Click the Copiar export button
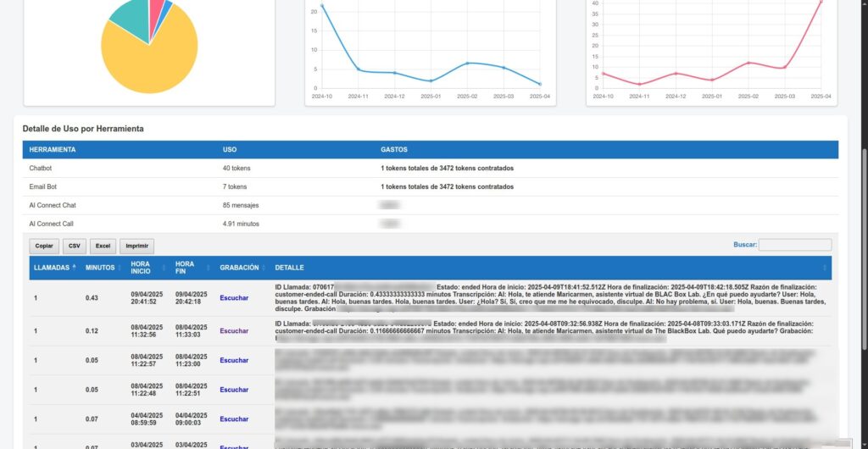 pyautogui.click(x=44, y=246)
